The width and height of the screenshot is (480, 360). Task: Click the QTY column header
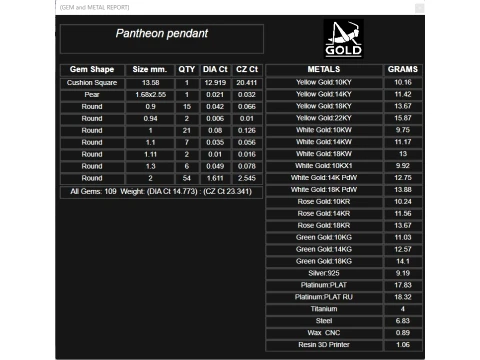point(187,70)
